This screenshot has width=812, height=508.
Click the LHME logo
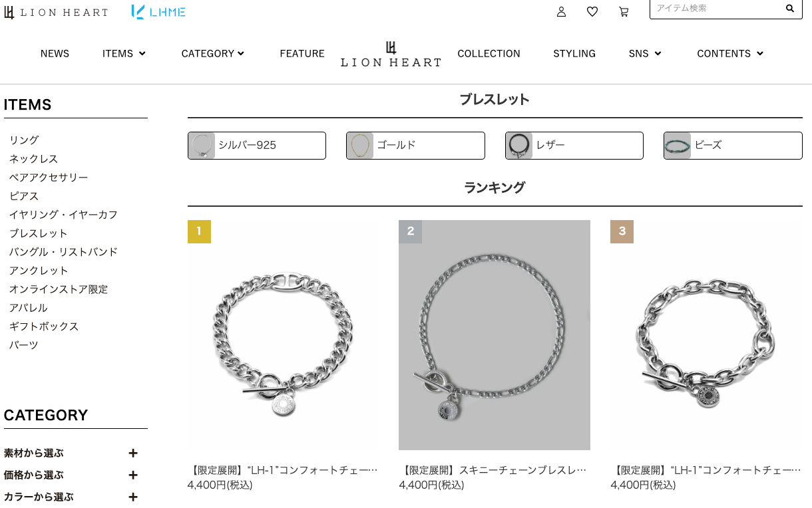(158, 11)
